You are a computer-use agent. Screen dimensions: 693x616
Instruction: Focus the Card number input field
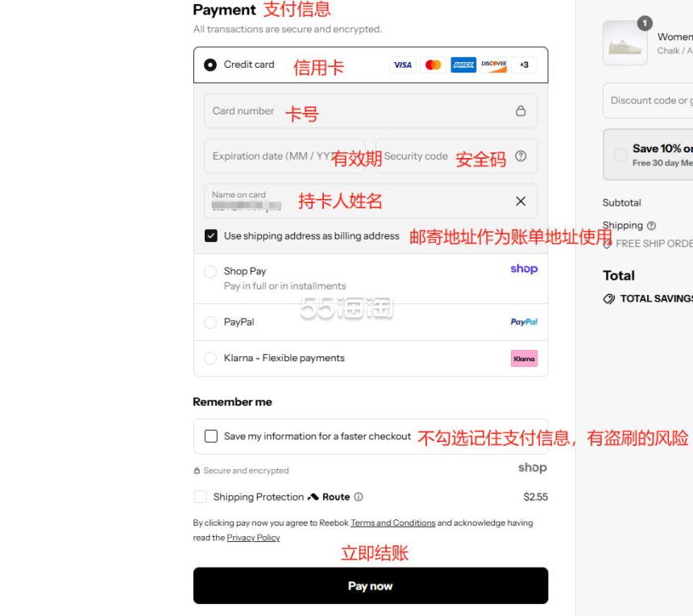tap(371, 110)
